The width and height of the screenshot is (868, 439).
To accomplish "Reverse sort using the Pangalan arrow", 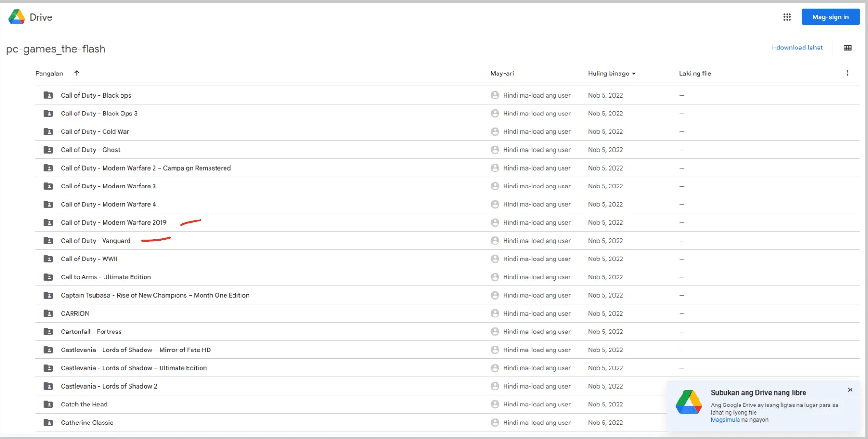I will tap(77, 73).
